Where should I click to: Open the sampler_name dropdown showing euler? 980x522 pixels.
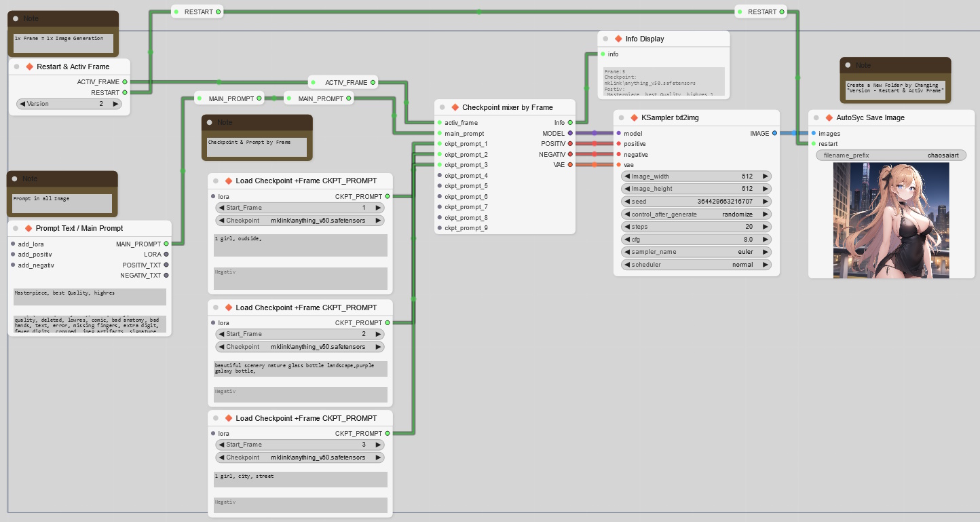coord(696,252)
